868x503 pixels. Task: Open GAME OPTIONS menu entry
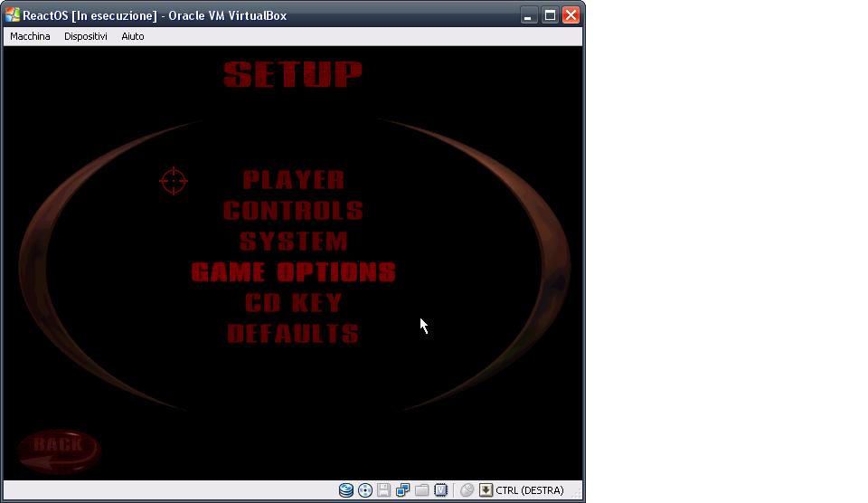pos(293,272)
